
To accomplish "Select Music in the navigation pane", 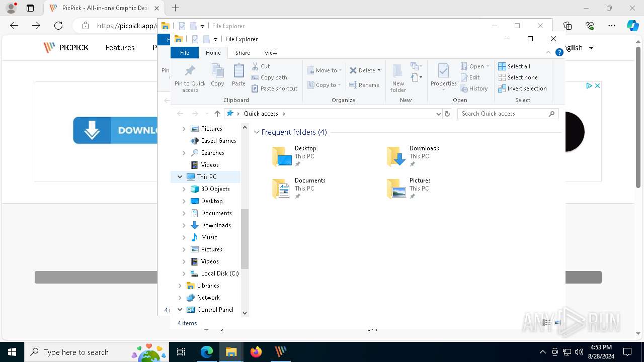I will click(x=209, y=237).
